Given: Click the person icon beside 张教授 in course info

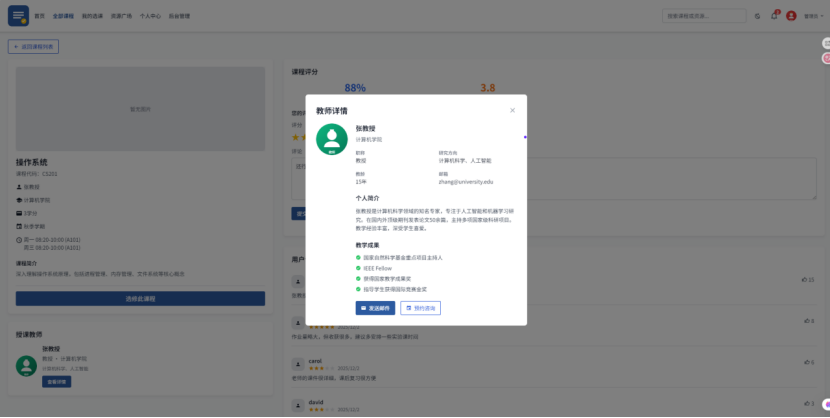Looking at the screenshot, I should click(x=19, y=187).
